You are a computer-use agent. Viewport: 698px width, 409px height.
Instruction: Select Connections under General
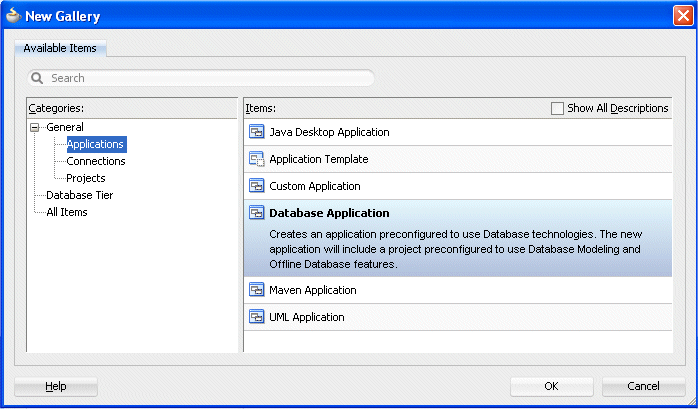click(95, 161)
